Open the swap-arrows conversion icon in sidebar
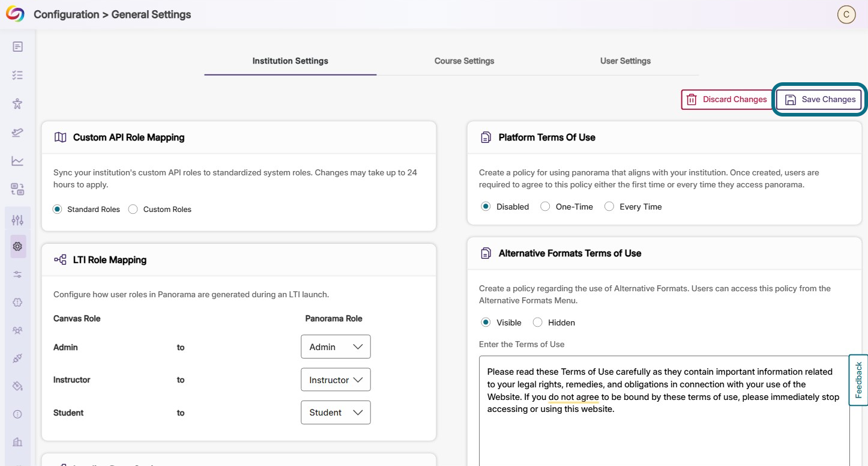Screen dimensions: 868x466 point(17,189)
